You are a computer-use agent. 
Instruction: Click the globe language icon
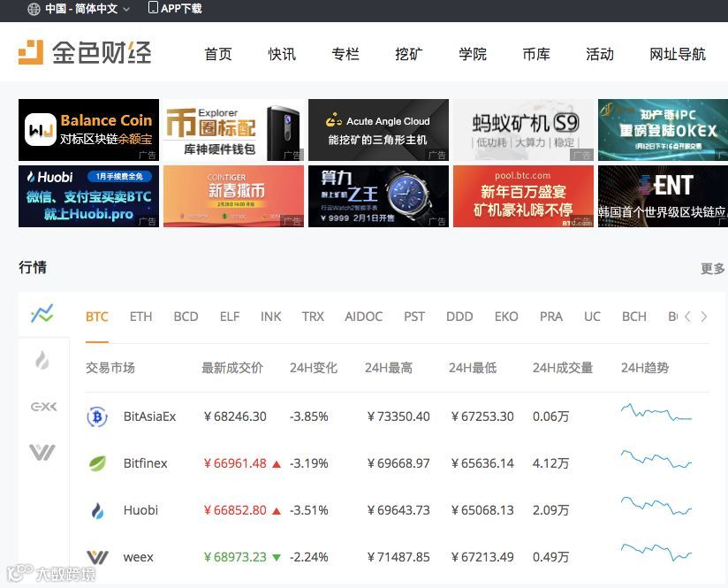[x=34, y=9]
